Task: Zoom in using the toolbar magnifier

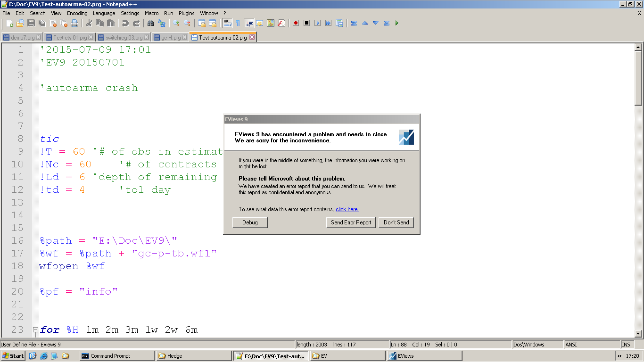Action: tap(176, 23)
